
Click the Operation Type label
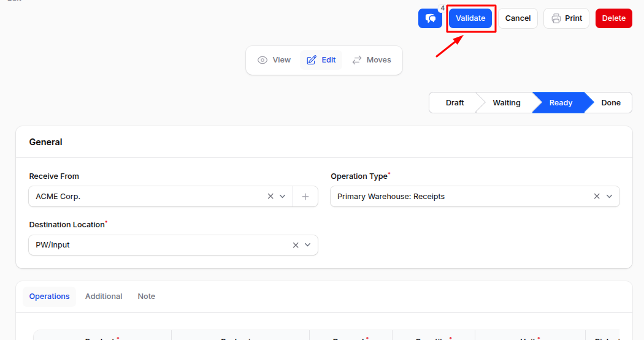(359, 176)
